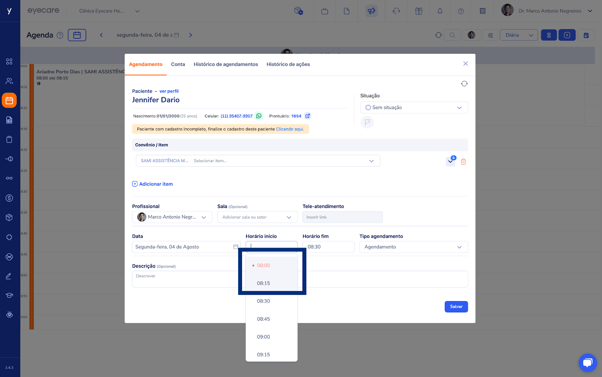The width and height of the screenshot is (602, 377).
Task: Click the Clicando aqui link
Action: coord(289,129)
